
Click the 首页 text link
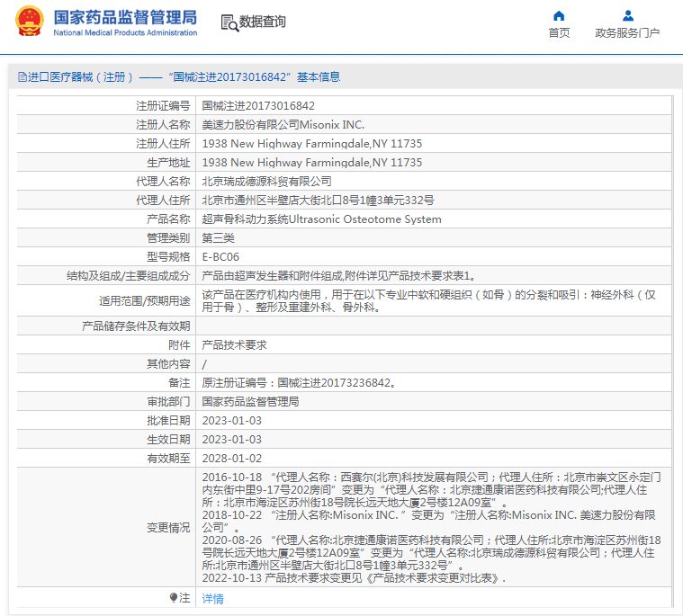click(x=559, y=33)
